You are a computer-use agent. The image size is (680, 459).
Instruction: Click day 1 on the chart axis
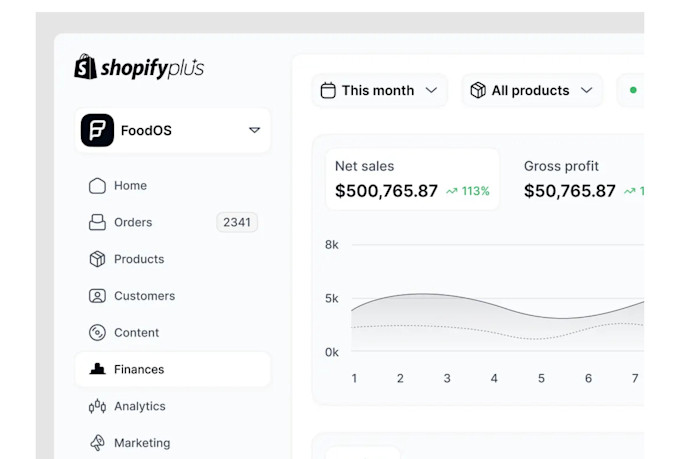click(354, 378)
